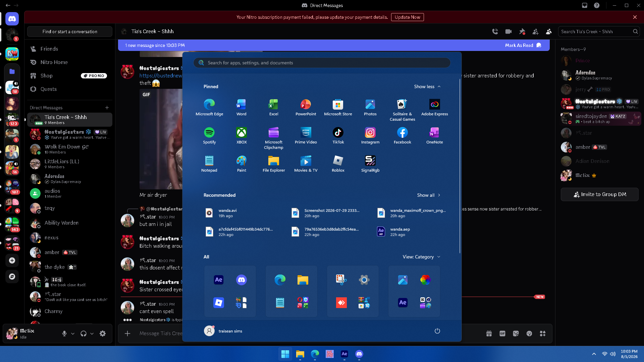Launch OneNote from pinned apps
This screenshot has height=362, width=644.
click(435, 135)
